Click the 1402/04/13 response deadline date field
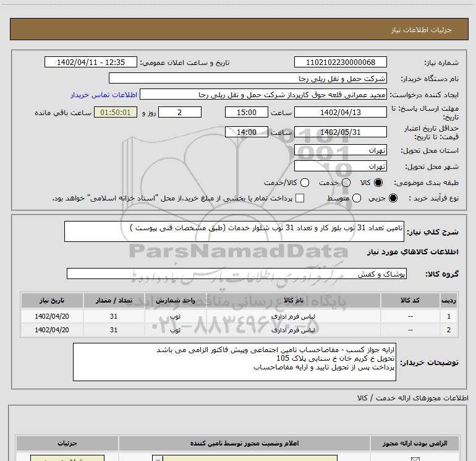The image size is (476, 461). coord(340,112)
